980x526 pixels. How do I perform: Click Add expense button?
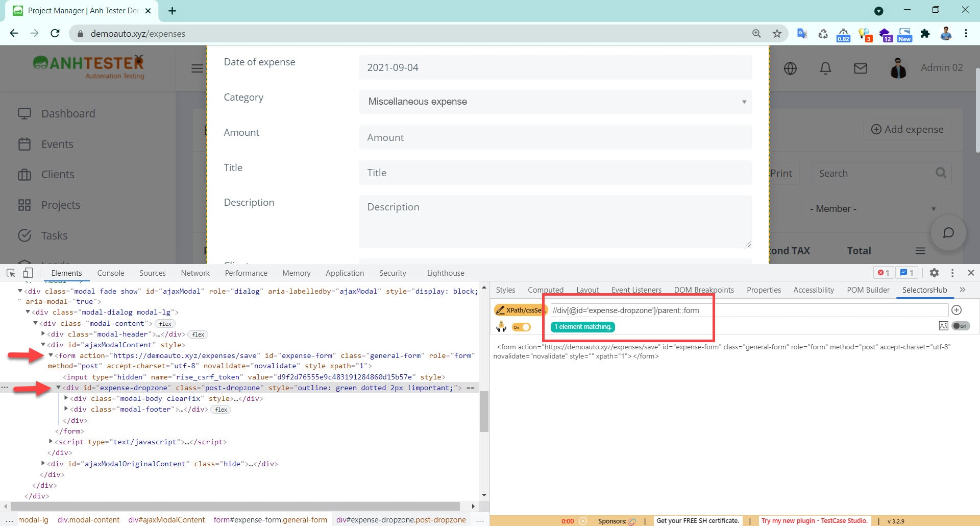(907, 129)
